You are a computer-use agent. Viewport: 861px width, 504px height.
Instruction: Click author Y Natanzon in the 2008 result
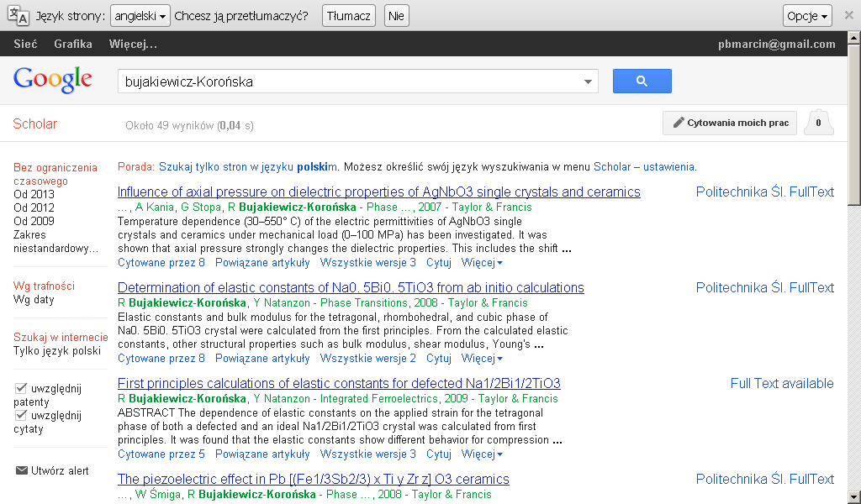(282, 302)
